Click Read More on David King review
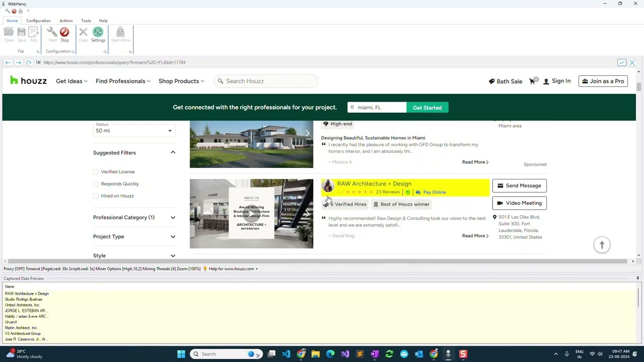This screenshot has width=644, height=362. [x=475, y=236]
